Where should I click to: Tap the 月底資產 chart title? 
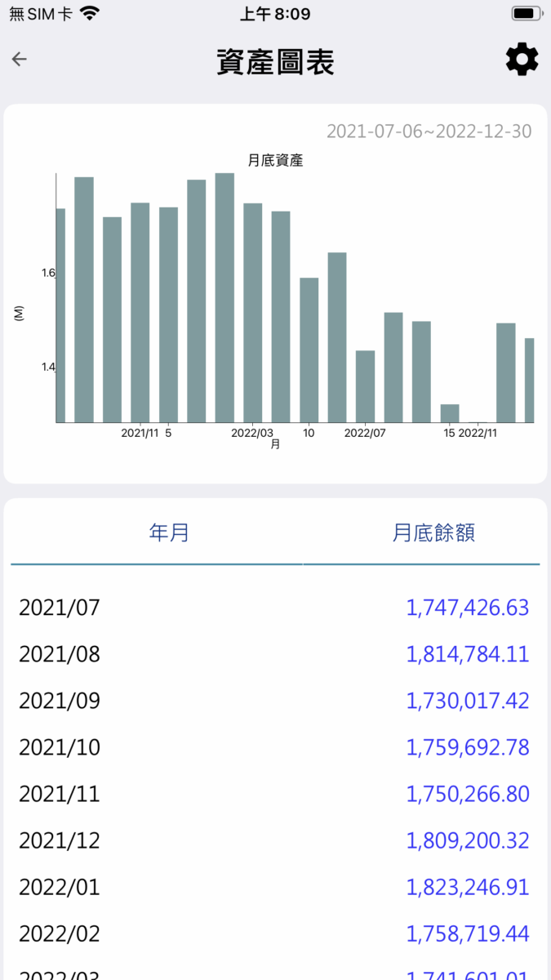[x=275, y=161]
